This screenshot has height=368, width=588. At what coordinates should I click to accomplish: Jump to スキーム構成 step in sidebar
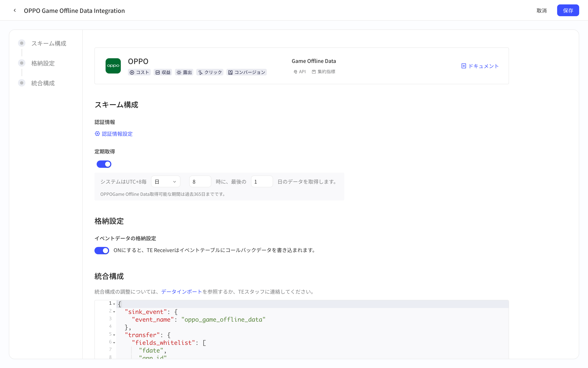pos(49,43)
